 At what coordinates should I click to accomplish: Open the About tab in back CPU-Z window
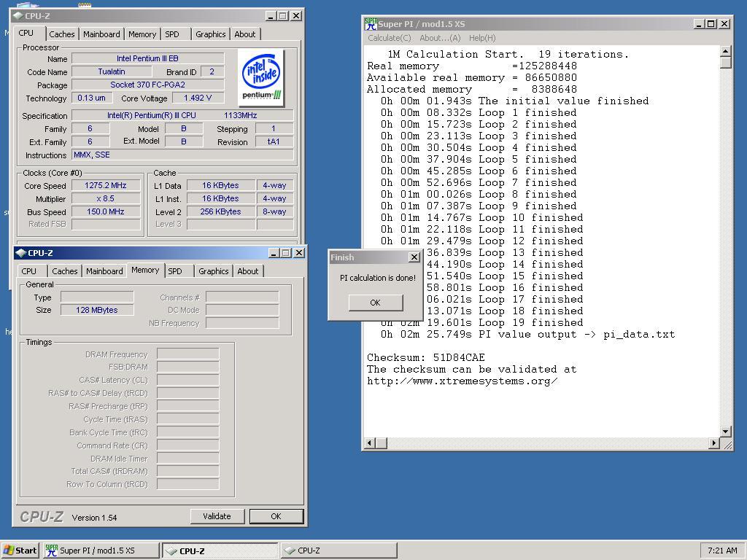pyautogui.click(x=245, y=34)
